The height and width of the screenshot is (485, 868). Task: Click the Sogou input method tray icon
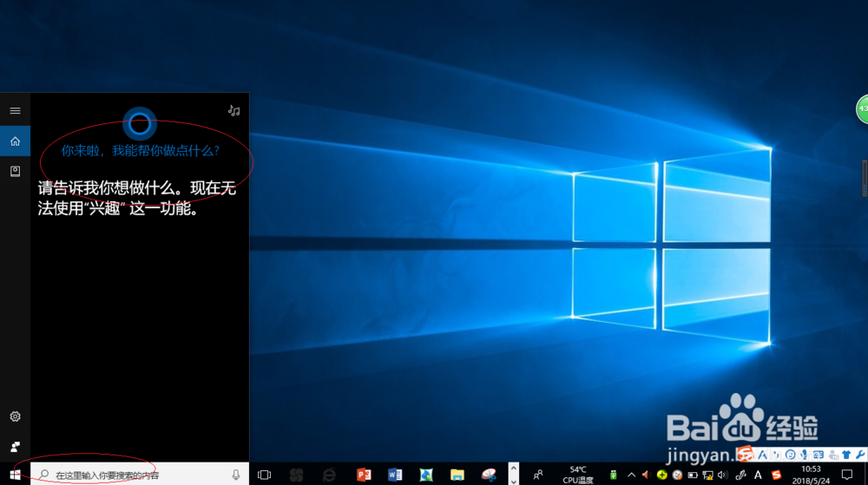777,475
